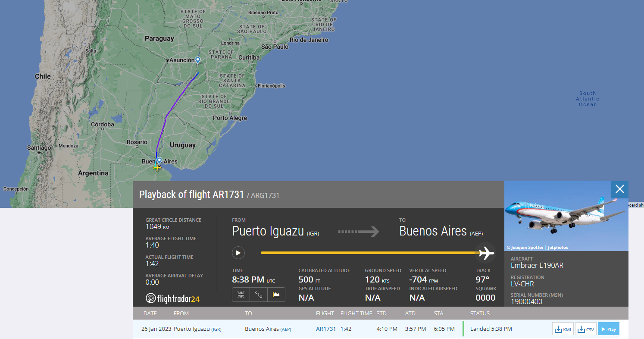Click the squawk 0000 value
The height and width of the screenshot is (339, 644).
point(485,298)
